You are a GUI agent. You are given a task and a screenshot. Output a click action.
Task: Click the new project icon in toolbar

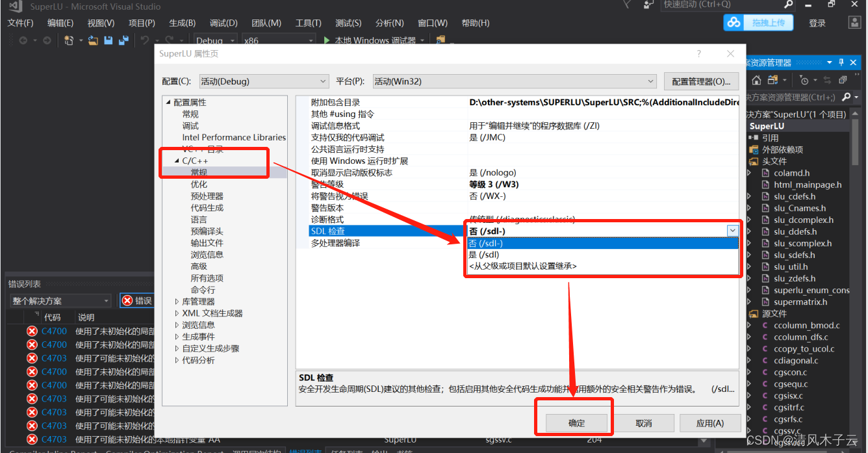69,40
